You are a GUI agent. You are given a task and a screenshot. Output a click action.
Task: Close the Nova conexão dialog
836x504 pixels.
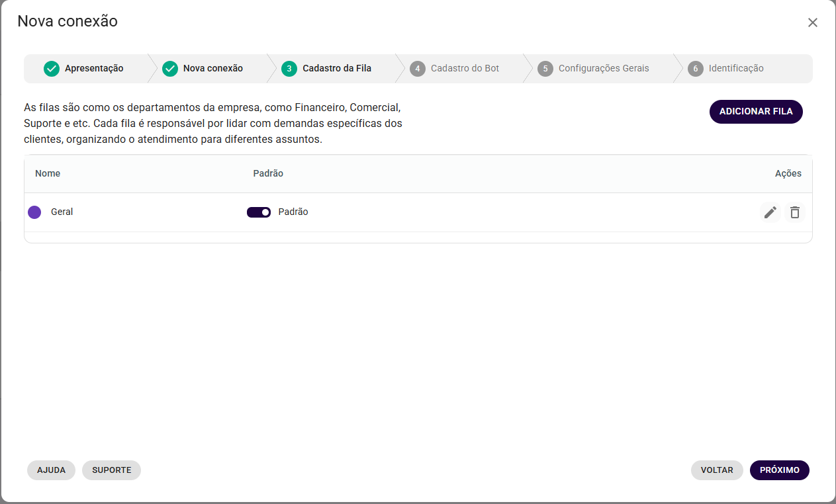[x=812, y=22]
